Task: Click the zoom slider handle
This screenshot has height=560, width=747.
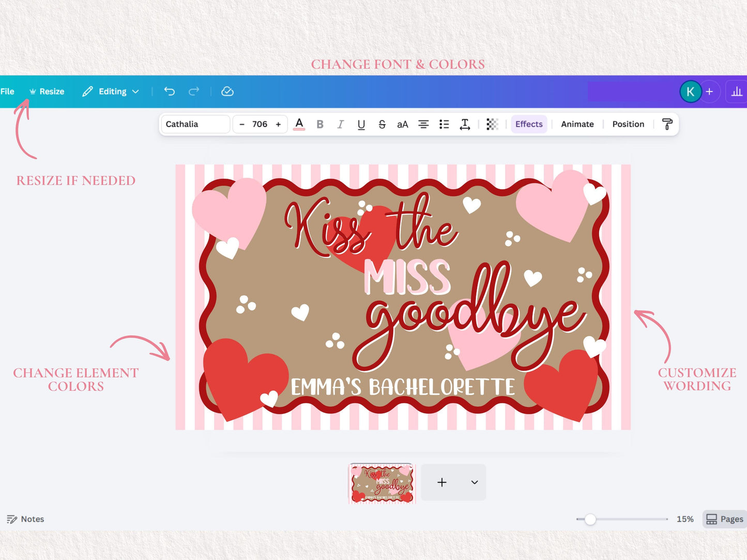Action: tap(590, 519)
